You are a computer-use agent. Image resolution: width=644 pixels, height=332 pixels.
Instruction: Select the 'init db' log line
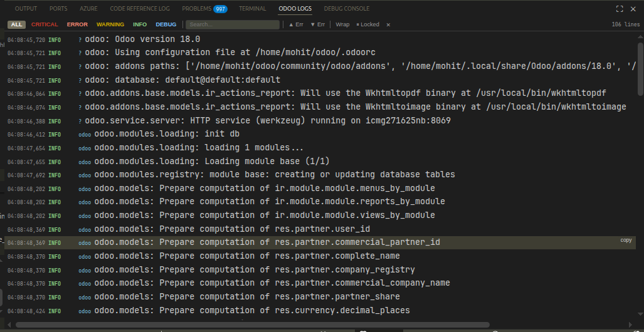tap(320, 134)
